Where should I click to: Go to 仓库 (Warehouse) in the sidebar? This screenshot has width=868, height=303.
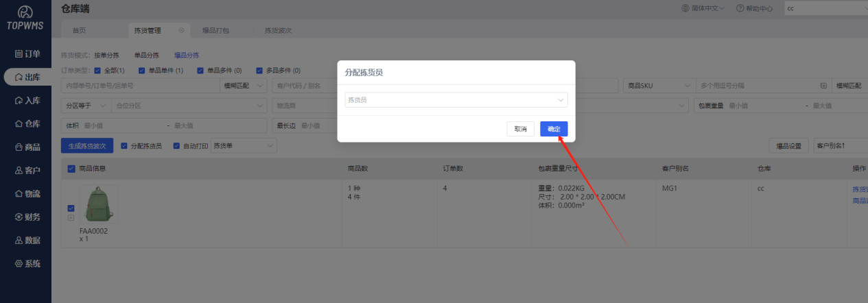[x=19, y=124]
